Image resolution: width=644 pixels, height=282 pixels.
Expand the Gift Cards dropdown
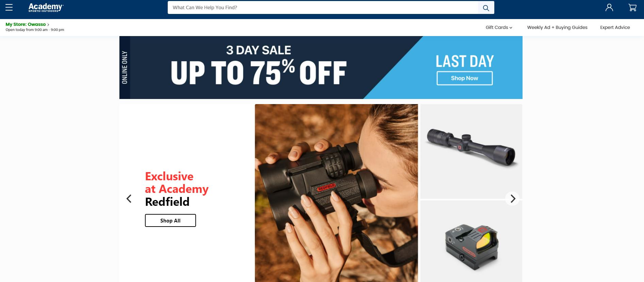[499, 28]
